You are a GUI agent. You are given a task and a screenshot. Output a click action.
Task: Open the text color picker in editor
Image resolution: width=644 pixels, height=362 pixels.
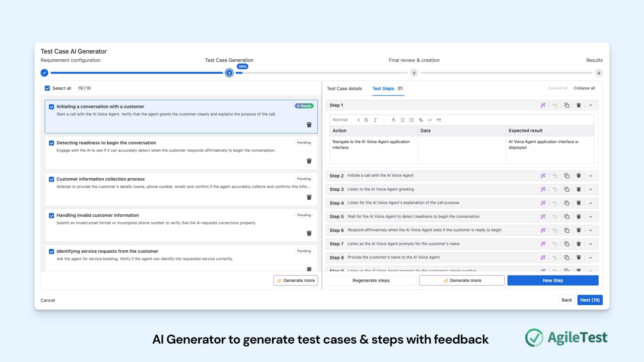coord(393,120)
